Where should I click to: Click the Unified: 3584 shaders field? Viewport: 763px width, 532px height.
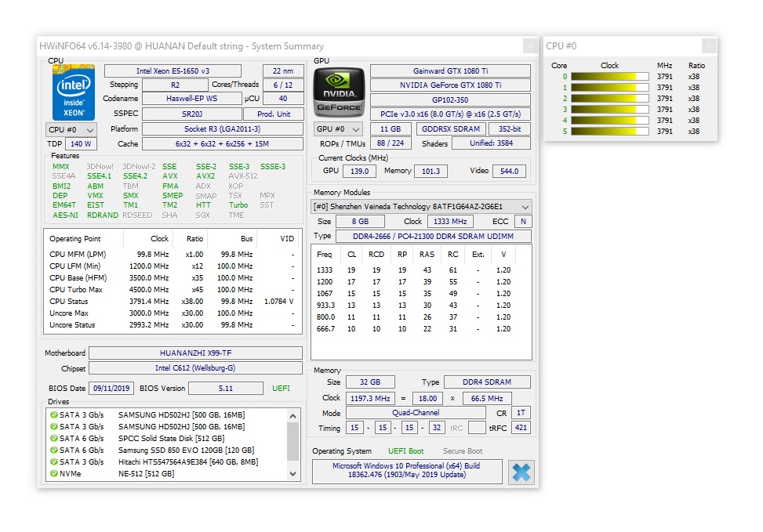click(491, 143)
